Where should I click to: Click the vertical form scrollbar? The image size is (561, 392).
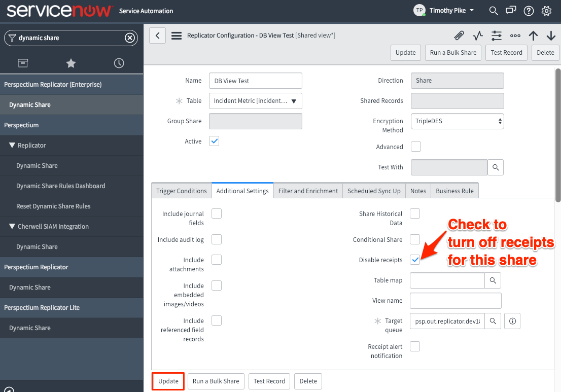[558, 135]
